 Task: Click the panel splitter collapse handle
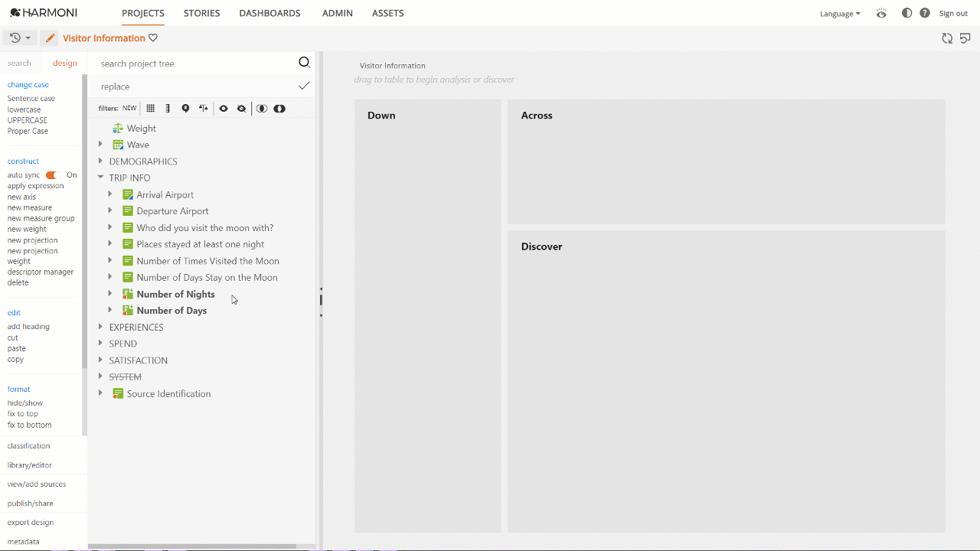(x=321, y=301)
